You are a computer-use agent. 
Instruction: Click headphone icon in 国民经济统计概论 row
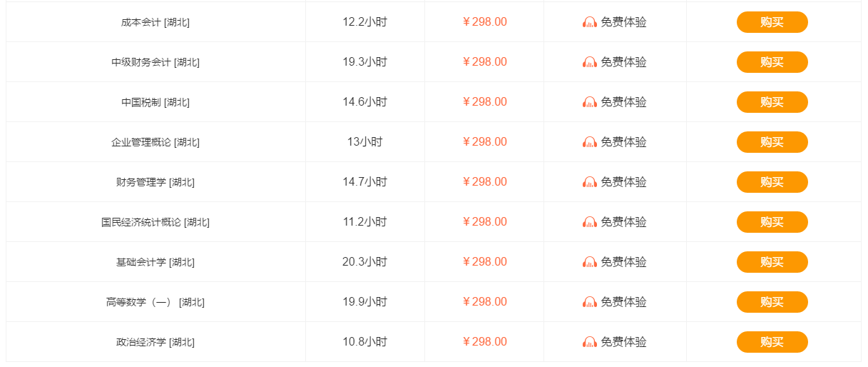coord(590,222)
